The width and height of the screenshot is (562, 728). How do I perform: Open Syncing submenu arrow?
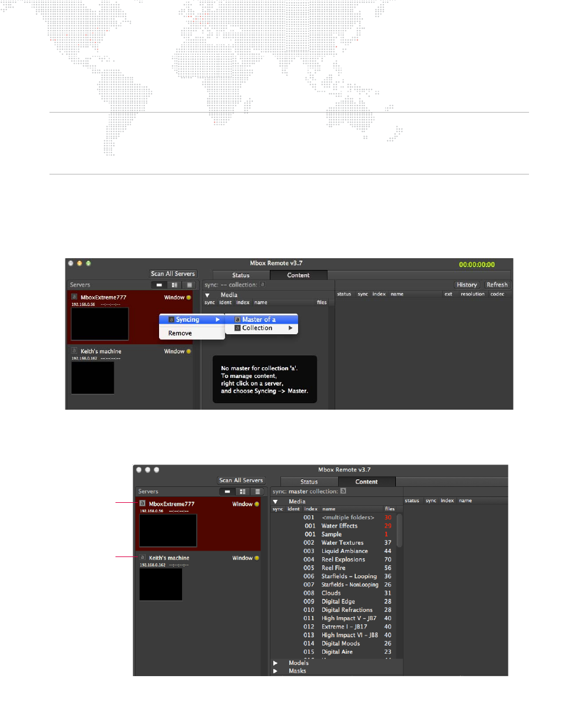point(217,319)
